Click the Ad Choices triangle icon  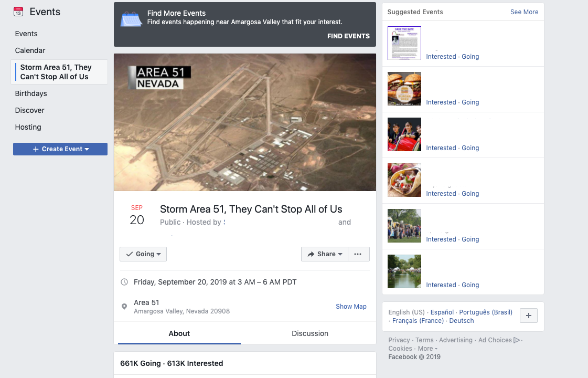[517, 340]
